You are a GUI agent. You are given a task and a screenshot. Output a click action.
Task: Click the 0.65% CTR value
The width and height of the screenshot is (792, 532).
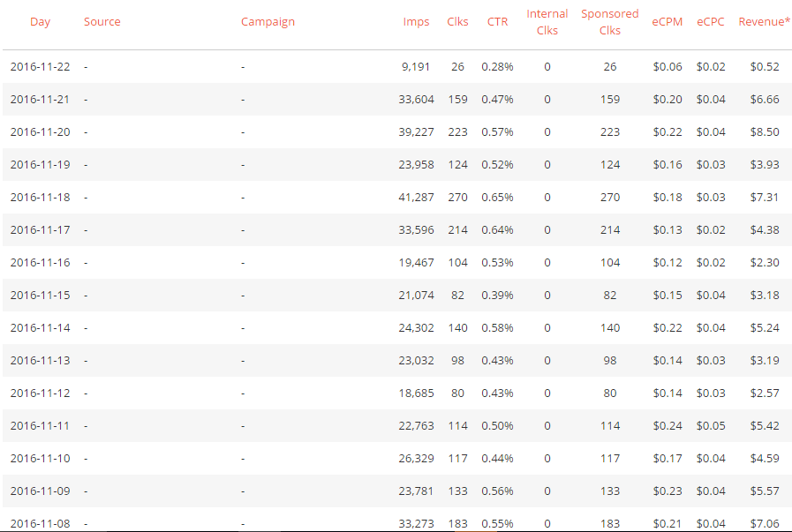497,198
